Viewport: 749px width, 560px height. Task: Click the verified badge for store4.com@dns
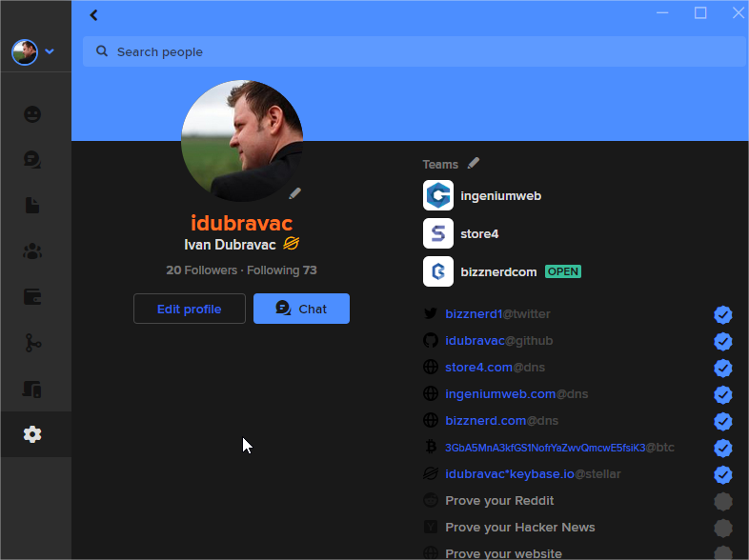coord(723,368)
